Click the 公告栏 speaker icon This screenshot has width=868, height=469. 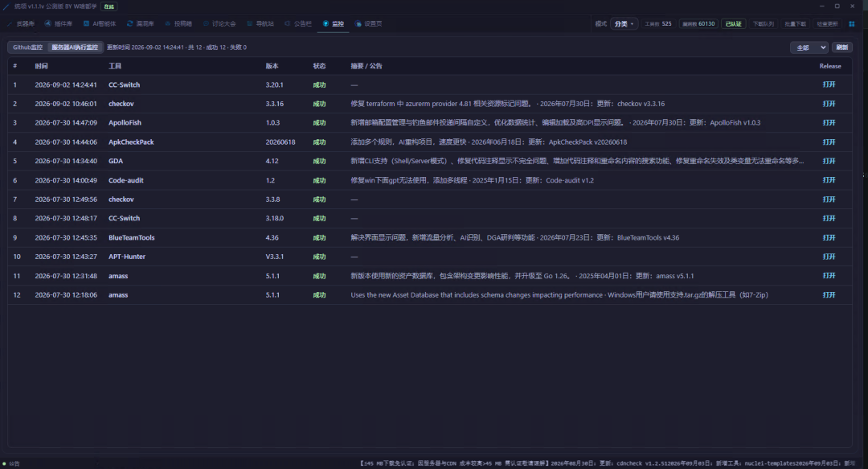pos(287,24)
